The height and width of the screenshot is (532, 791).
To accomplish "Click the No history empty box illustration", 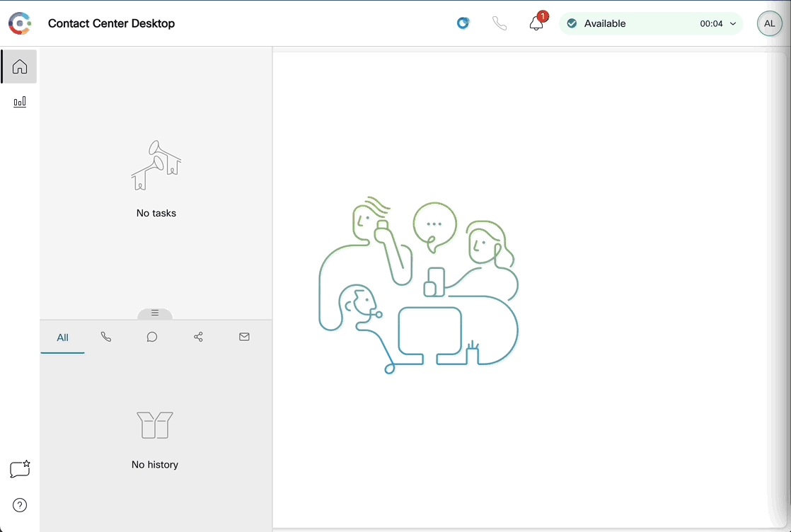I will click(155, 425).
